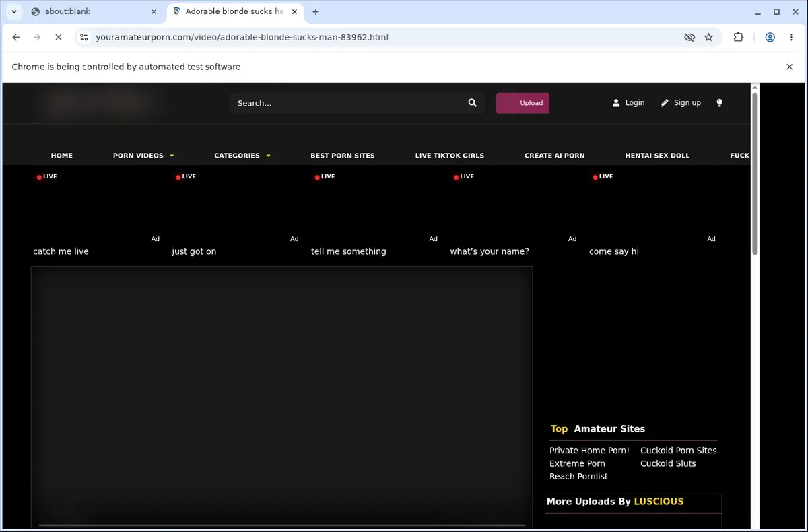Open HENTAI SEX DOLL menu item
The height and width of the screenshot is (532, 808).
click(657, 156)
